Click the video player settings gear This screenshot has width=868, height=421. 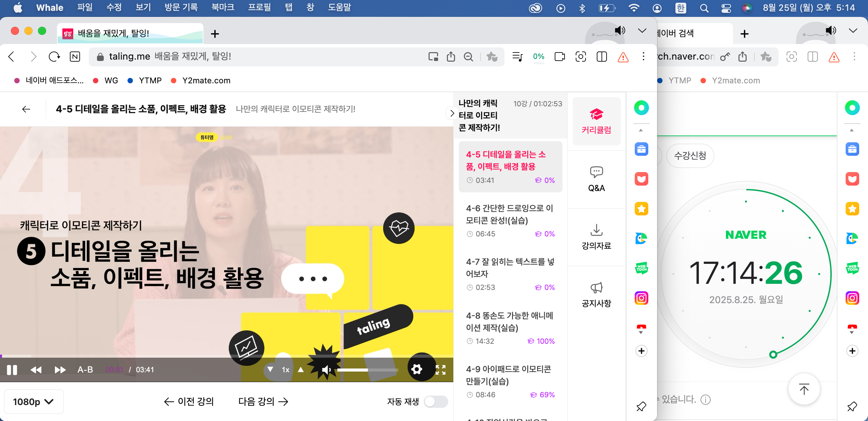pos(416,370)
